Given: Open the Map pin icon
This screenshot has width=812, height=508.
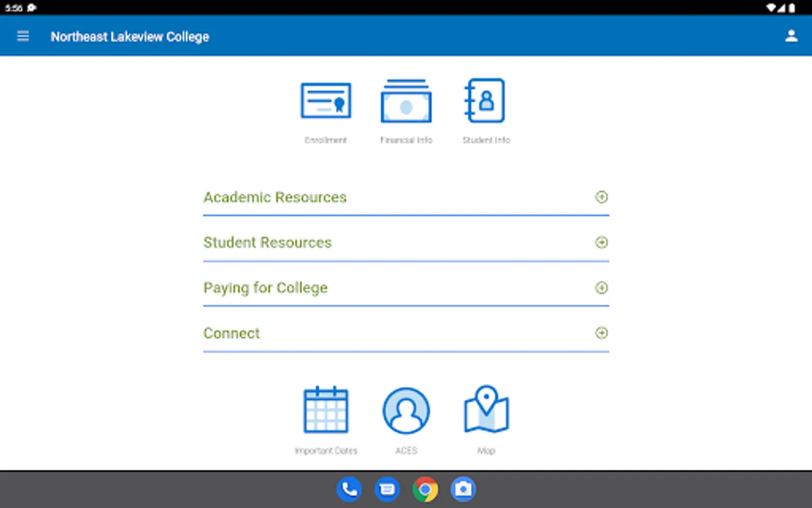Looking at the screenshot, I should [486, 409].
